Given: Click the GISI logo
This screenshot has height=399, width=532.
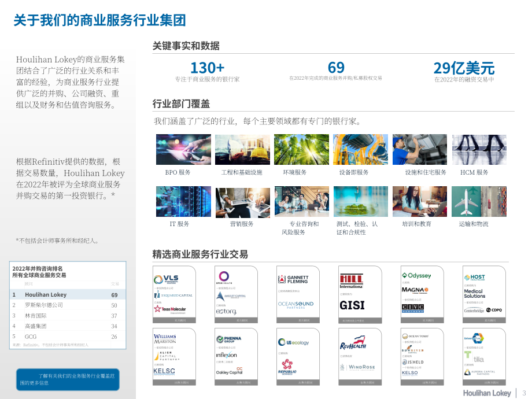Looking at the screenshot, I should pyautogui.click(x=352, y=305).
